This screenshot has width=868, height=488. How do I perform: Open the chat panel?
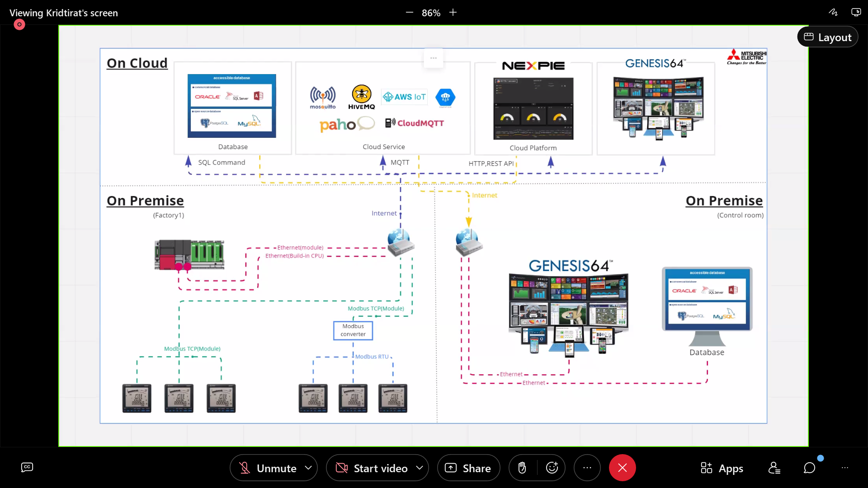pos(810,468)
